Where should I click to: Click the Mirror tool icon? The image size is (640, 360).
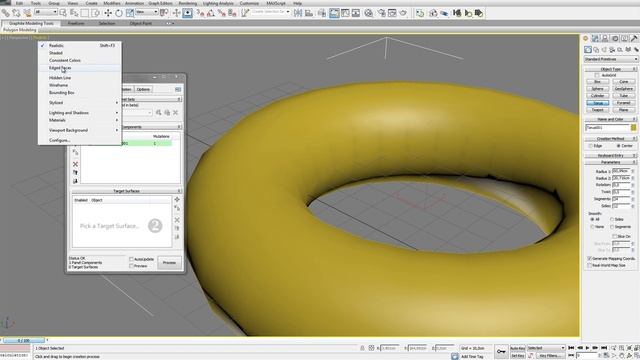(298, 13)
